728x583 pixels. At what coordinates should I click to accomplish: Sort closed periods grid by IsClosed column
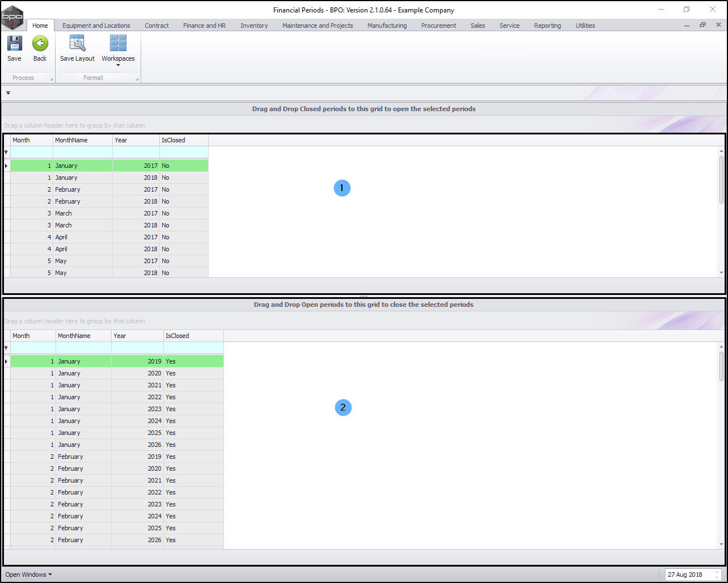(x=193, y=336)
